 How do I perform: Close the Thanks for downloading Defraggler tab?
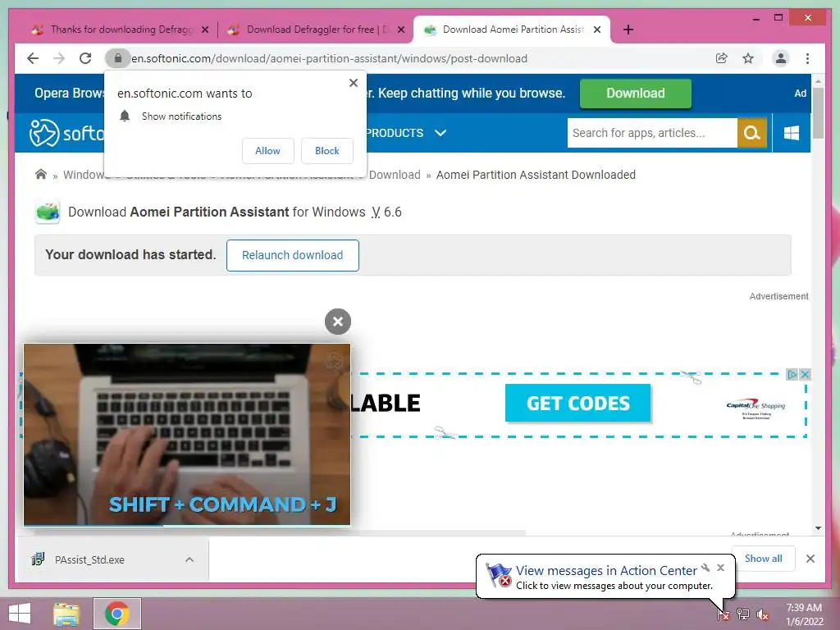tap(204, 30)
